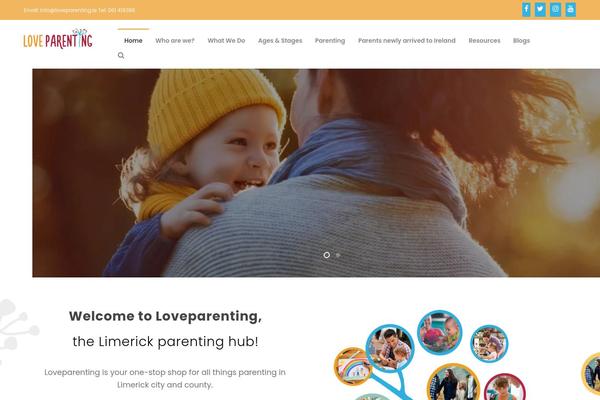This screenshot has height=400, width=600.
Task: Click the Love Parenting logo
Action: (58, 39)
